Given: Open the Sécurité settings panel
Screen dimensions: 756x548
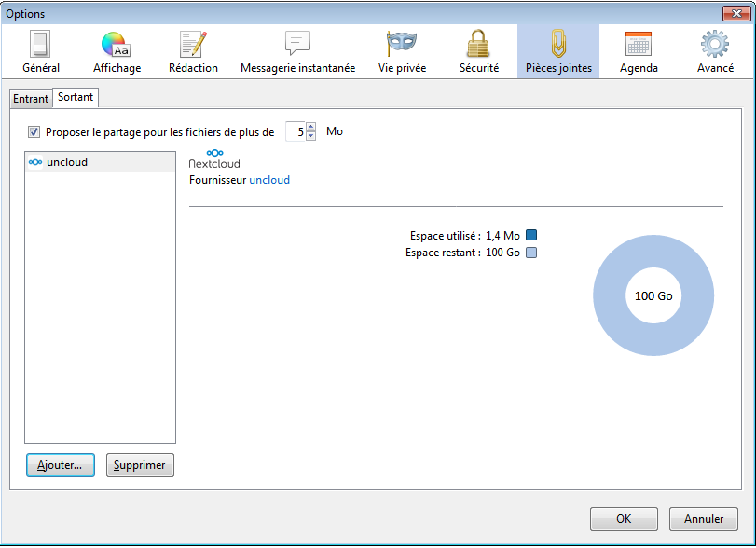Looking at the screenshot, I should click(x=479, y=50).
